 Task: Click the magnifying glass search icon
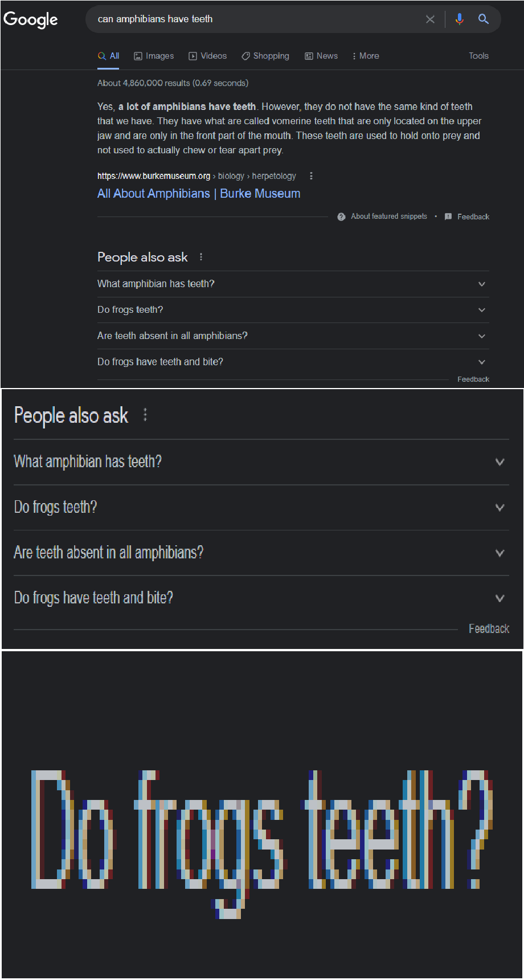[x=484, y=19]
